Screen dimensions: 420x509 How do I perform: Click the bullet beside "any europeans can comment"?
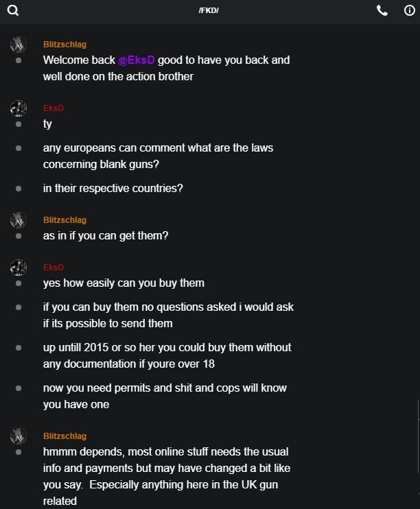(x=19, y=148)
